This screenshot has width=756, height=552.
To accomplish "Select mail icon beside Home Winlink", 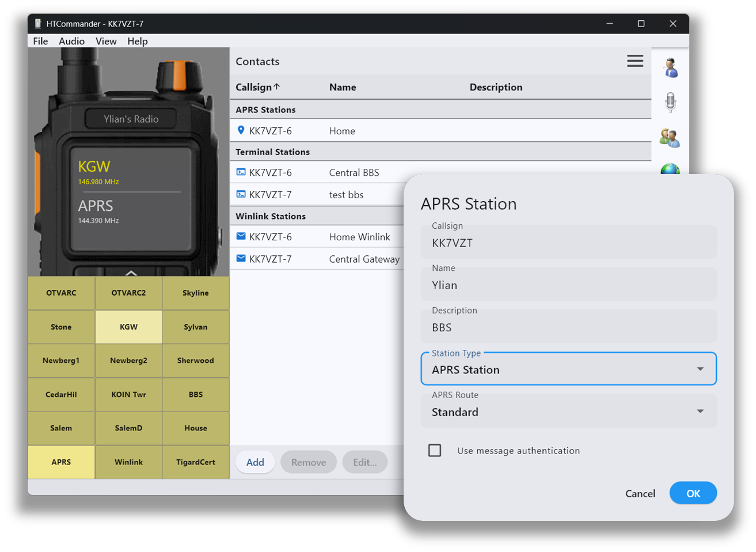I will (x=241, y=236).
